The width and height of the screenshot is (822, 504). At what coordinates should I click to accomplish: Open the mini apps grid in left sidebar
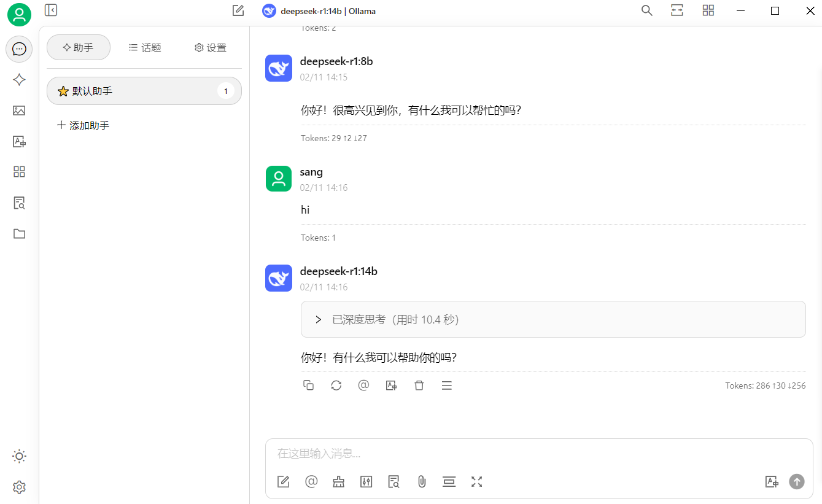click(19, 172)
